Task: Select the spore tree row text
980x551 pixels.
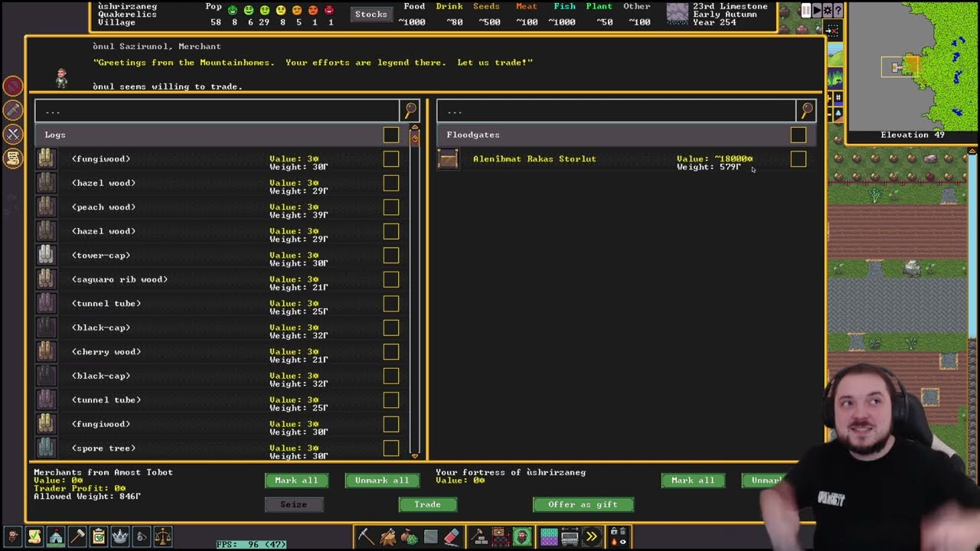Action: point(103,448)
